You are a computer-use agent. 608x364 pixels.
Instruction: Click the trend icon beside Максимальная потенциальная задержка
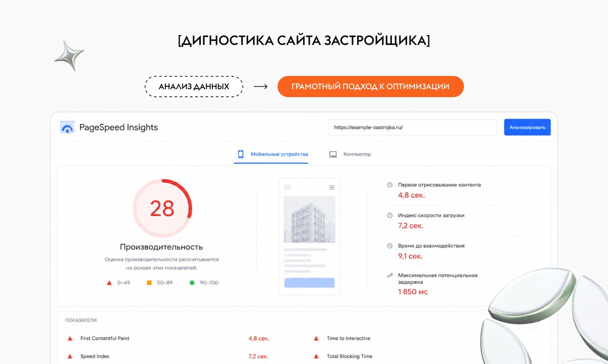(390, 275)
